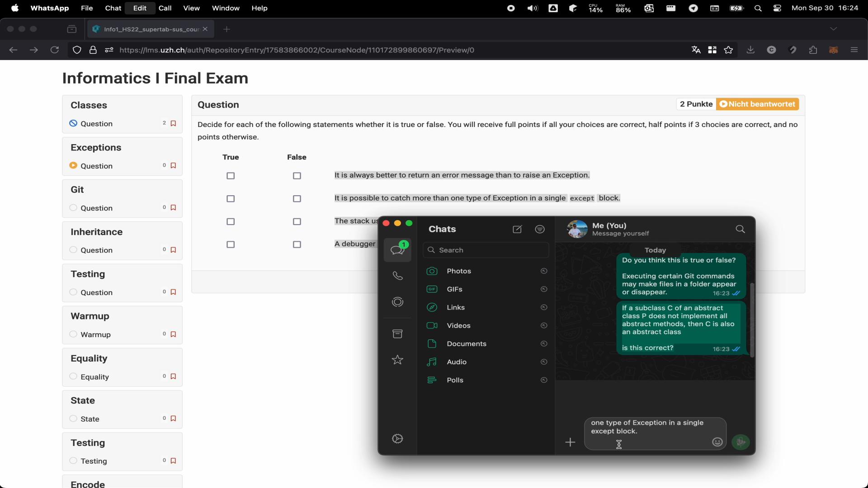Open the Photos media section
This screenshot has height=488, width=868.
[x=459, y=271]
